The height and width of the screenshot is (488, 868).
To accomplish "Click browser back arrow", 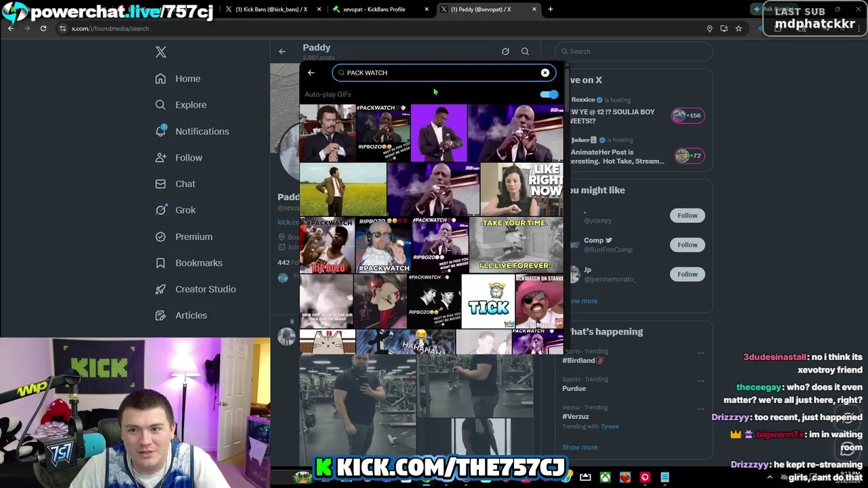I will (x=11, y=28).
